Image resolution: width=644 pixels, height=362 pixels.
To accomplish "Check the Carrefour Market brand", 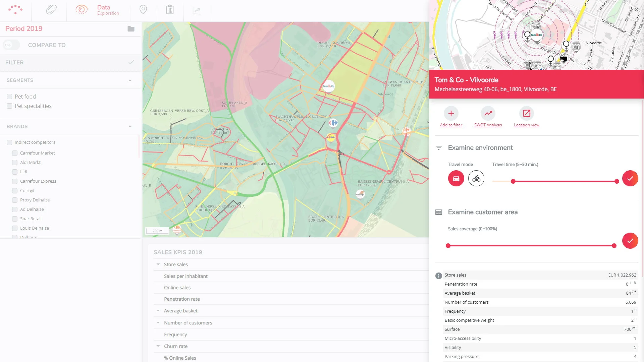I will (15, 153).
